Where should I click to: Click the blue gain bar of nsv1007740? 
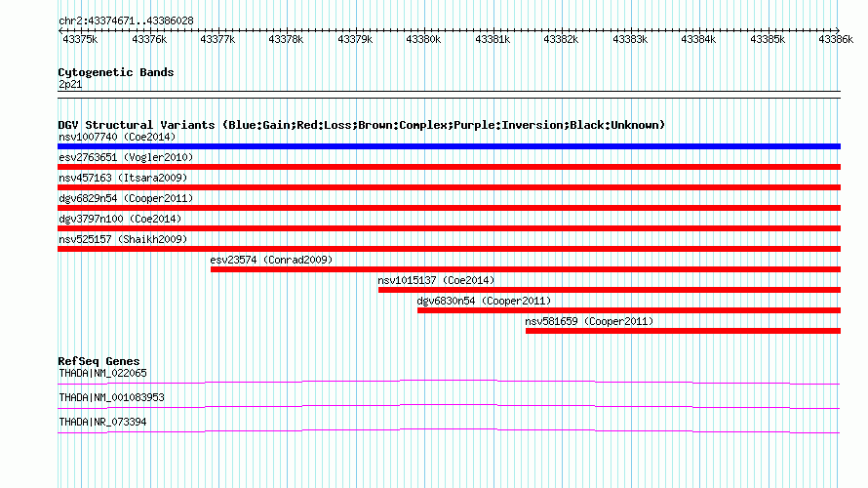click(449, 146)
